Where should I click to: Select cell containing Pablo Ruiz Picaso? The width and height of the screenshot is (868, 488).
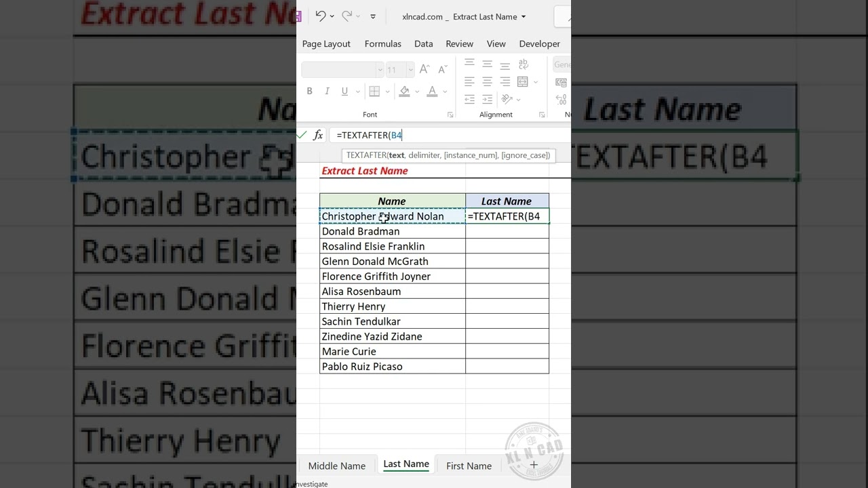click(393, 366)
